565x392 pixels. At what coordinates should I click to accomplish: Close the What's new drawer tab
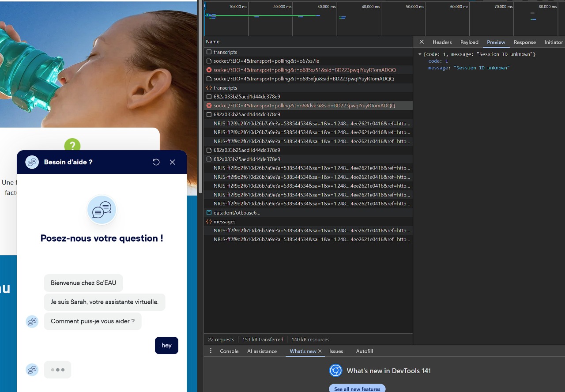tap(320, 351)
